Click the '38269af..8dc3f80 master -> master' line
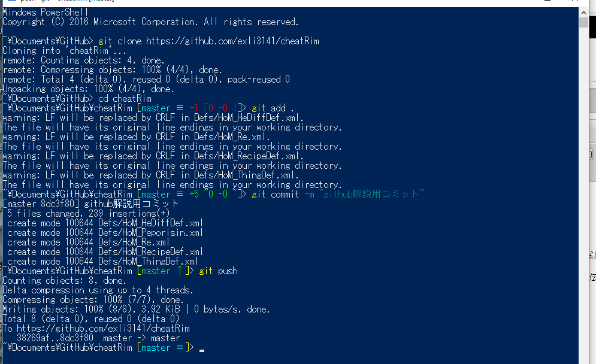 [98, 338]
